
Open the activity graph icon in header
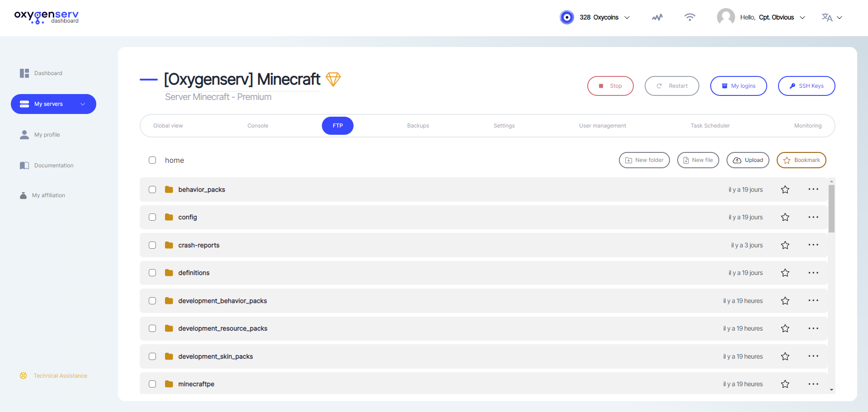pyautogui.click(x=657, y=17)
